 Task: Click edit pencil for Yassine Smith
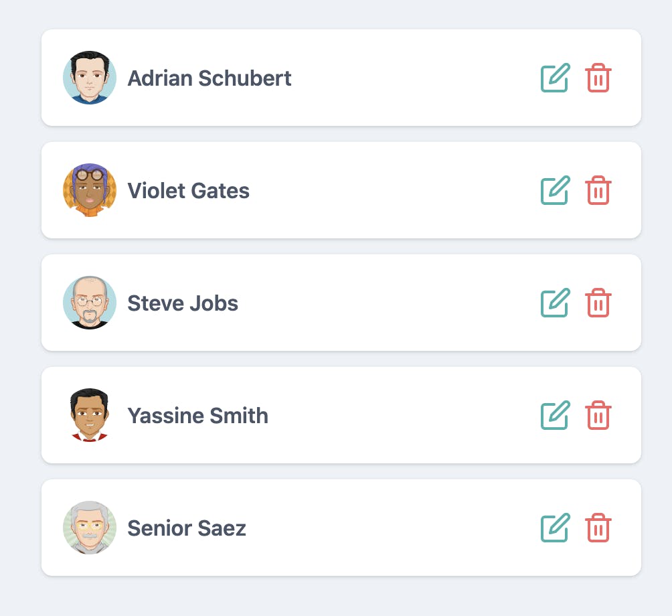click(556, 415)
